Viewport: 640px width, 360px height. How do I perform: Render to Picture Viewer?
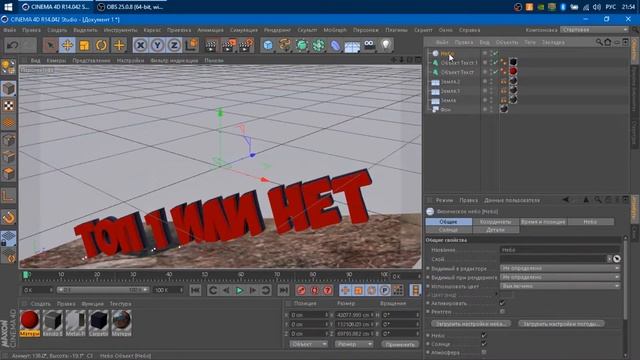click(229, 45)
